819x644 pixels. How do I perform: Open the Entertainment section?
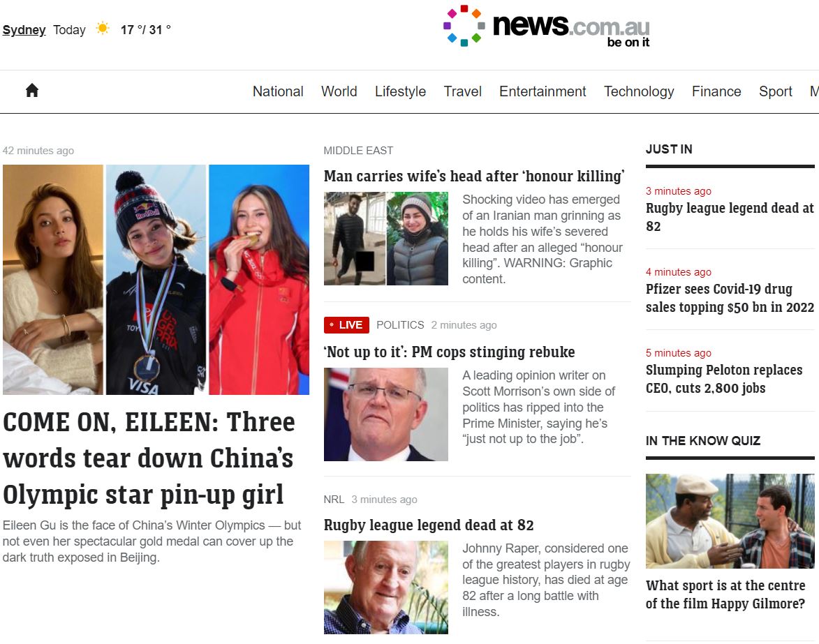coord(543,91)
